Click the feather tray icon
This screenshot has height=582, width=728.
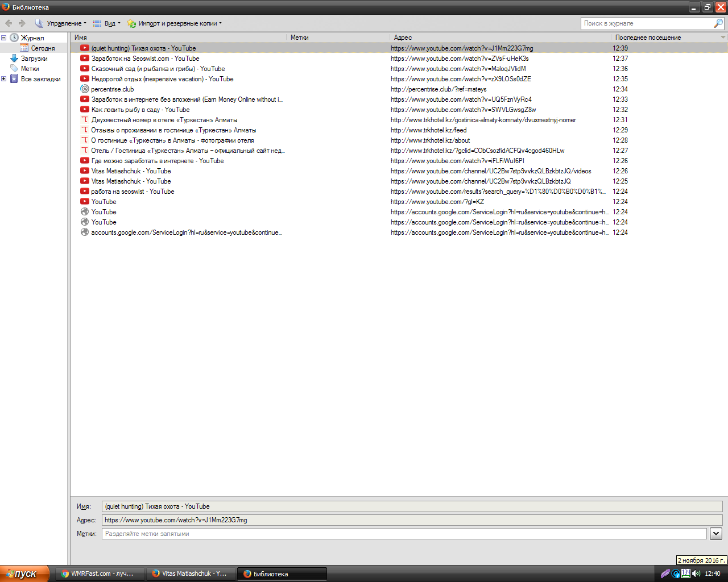(x=665, y=573)
